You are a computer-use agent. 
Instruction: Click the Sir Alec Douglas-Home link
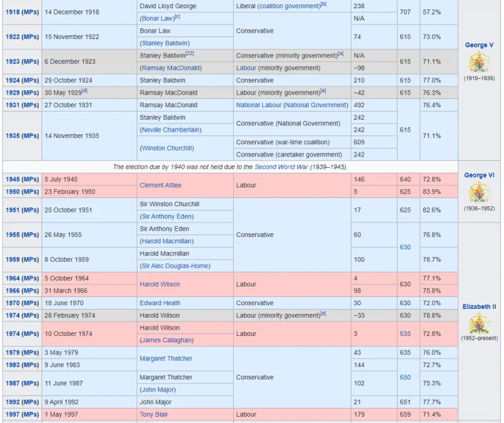click(x=175, y=266)
